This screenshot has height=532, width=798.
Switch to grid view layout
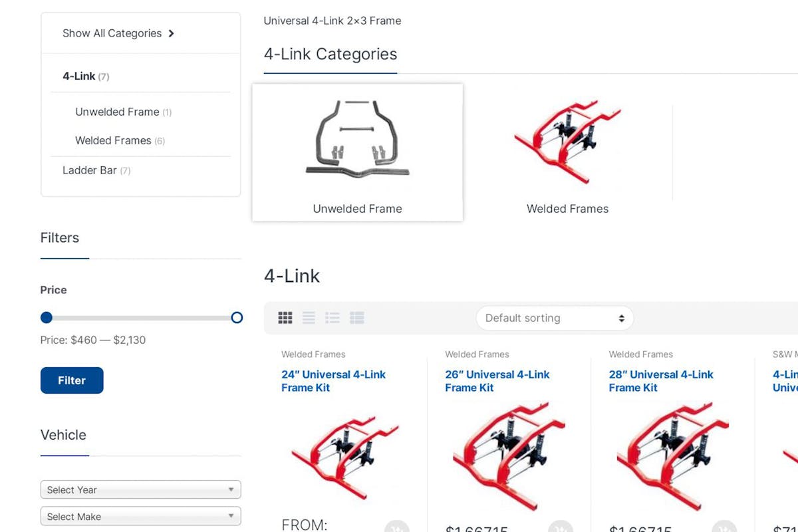[x=285, y=318]
